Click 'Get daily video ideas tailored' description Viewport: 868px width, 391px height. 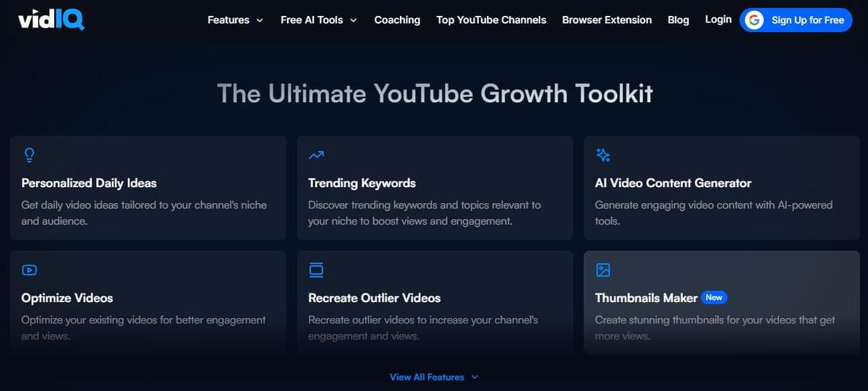pyautogui.click(x=144, y=213)
